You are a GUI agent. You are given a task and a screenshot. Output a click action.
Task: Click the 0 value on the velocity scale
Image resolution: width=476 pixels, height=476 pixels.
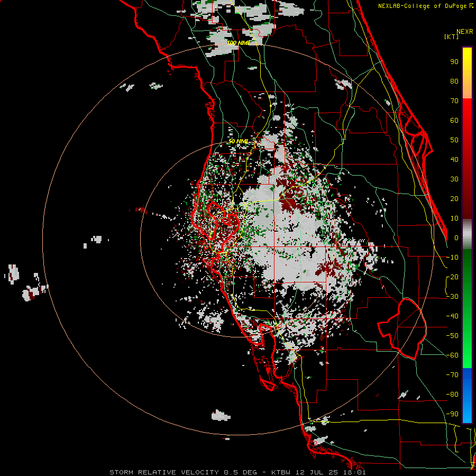[x=456, y=237]
